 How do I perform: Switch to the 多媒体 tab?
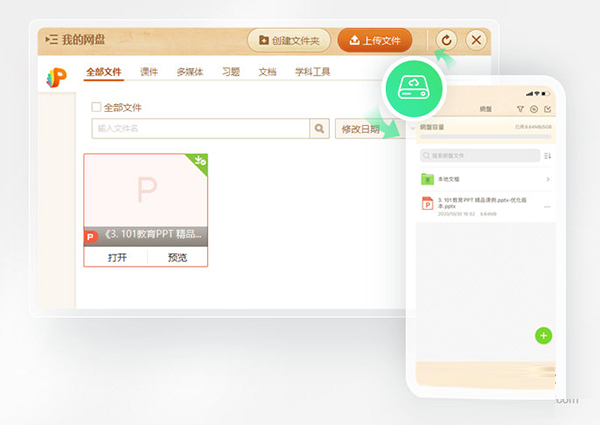[x=192, y=72]
